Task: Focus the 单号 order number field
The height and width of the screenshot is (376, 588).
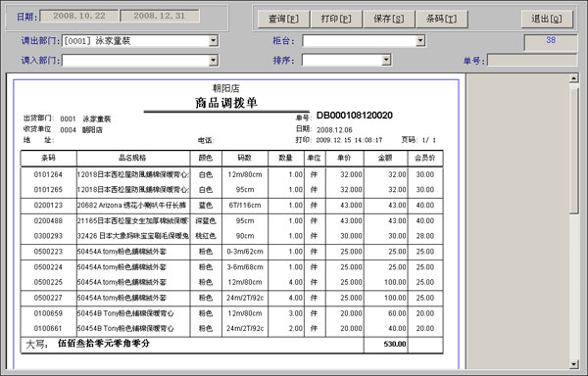Action: (532, 60)
